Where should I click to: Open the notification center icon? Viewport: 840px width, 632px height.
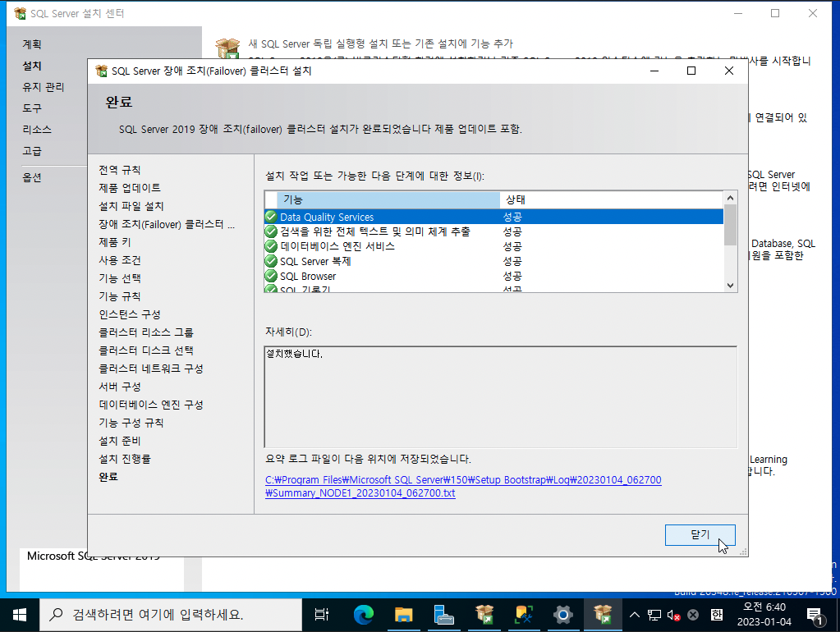click(815, 616)
